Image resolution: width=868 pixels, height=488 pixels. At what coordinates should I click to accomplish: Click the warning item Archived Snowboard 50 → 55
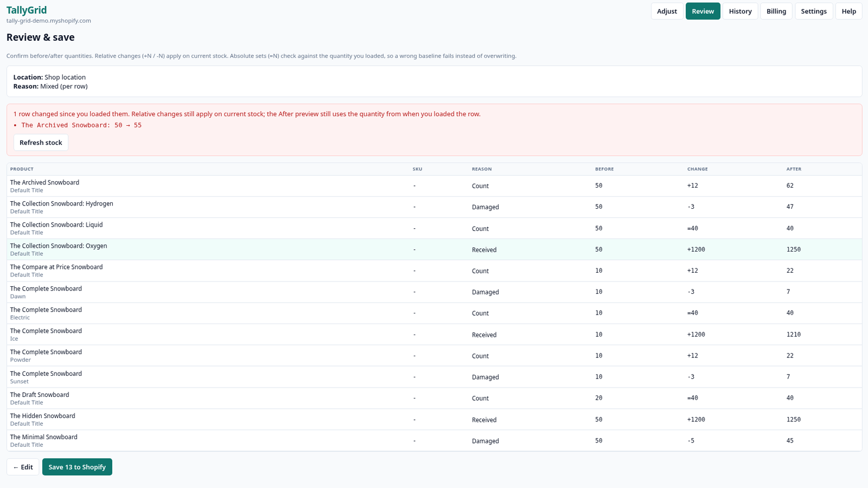(x=81, y=125)
